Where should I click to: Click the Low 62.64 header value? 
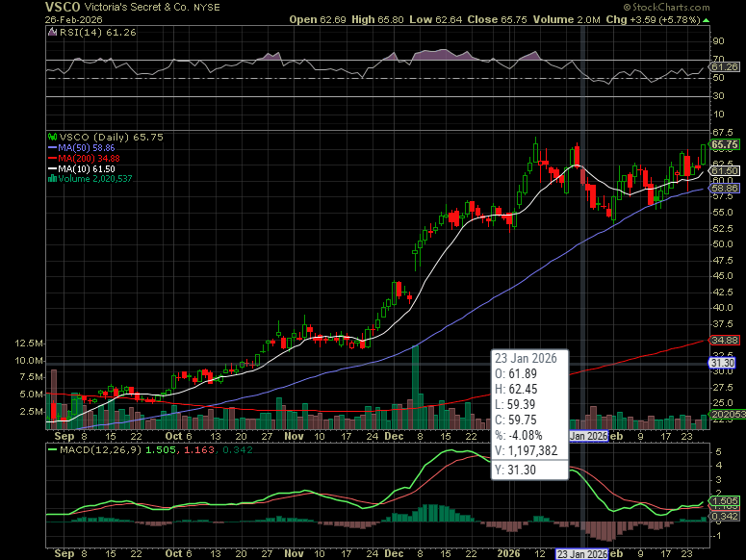[436, 20]
